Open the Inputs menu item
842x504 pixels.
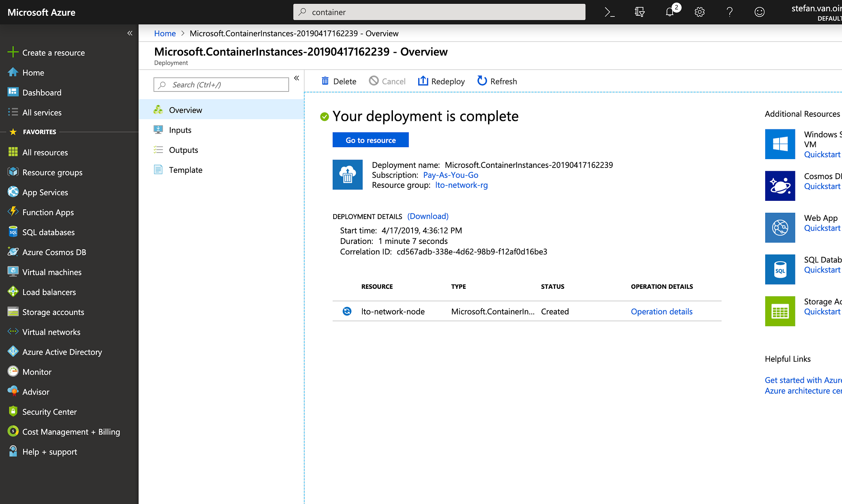180,130
